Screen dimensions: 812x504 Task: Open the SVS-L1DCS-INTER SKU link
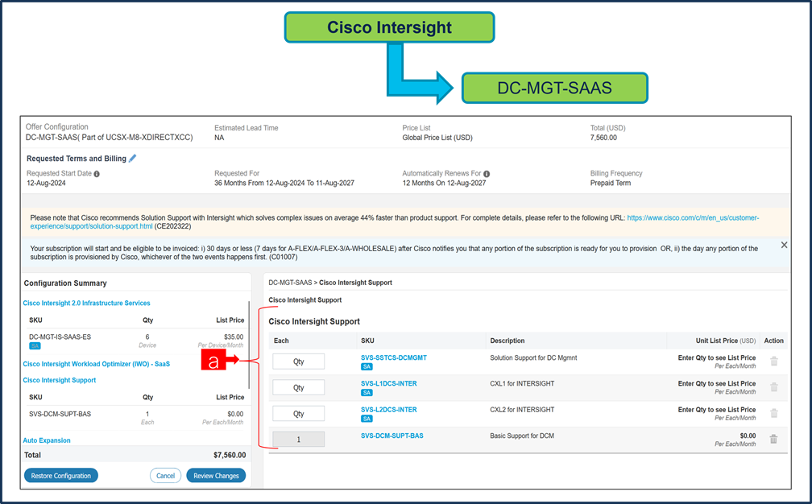coord(389,383)
